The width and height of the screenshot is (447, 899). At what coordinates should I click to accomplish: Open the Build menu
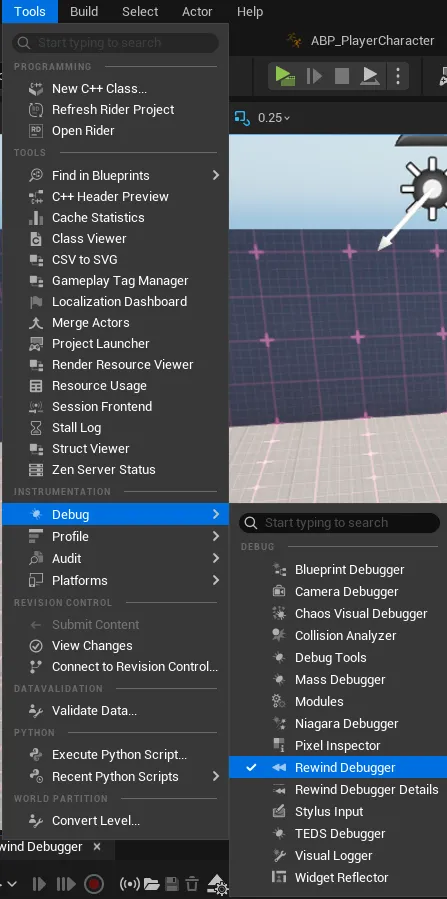click(84, 11)
